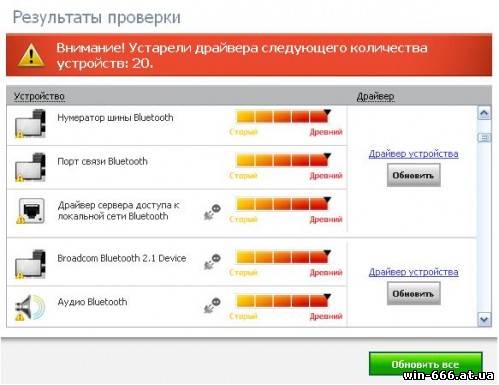Sort by the Устройство column header
This screenshot has width=499, height=385.
(x=39, y=96)
